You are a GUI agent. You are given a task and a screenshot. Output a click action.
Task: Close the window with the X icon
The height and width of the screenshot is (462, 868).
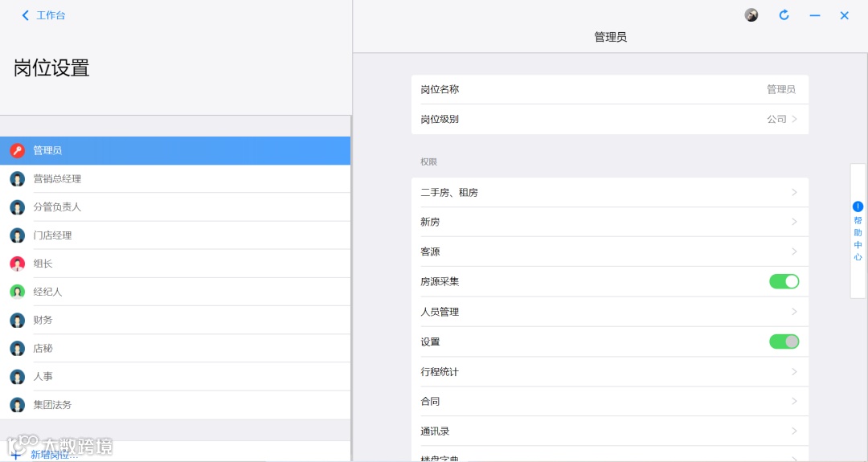(844, 15)
